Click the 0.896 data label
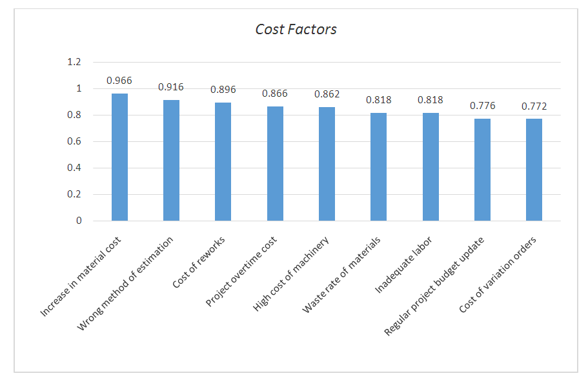 pos(223,90)
